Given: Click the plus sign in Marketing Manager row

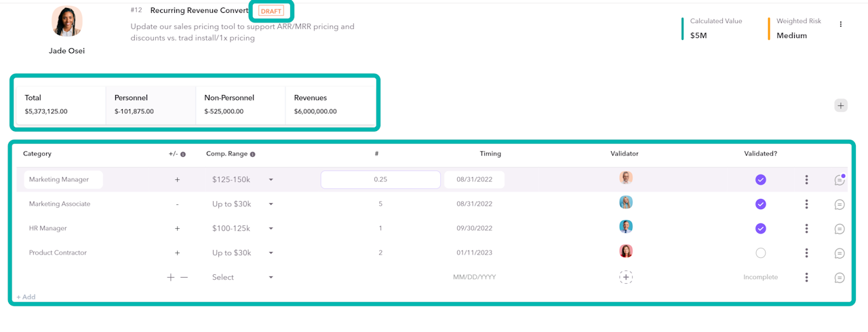Looking at the screenshot, I should 178,180.
